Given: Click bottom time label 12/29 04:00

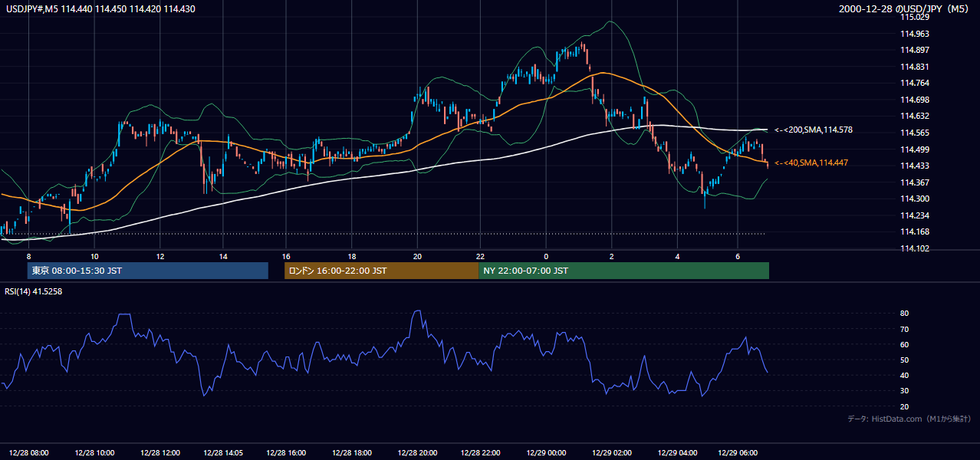Looking at the screenshot, I should tap(678, 453).
